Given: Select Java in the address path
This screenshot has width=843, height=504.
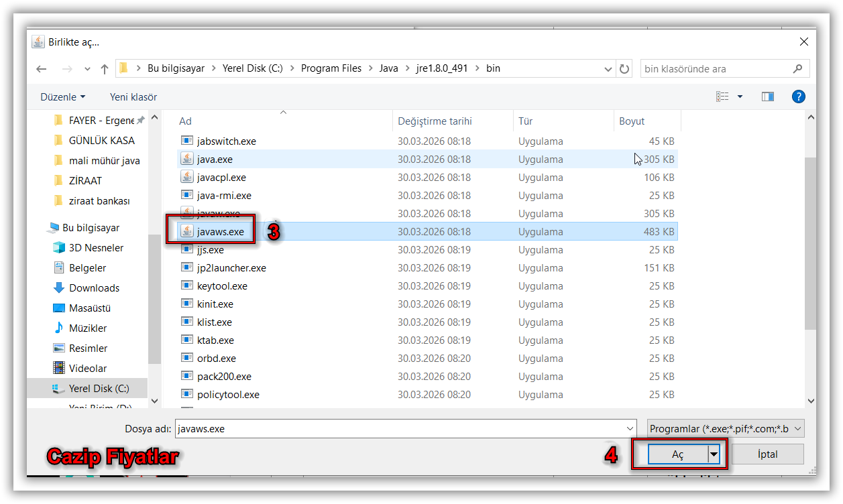Looking at the screenshot, I should point(388,68).
